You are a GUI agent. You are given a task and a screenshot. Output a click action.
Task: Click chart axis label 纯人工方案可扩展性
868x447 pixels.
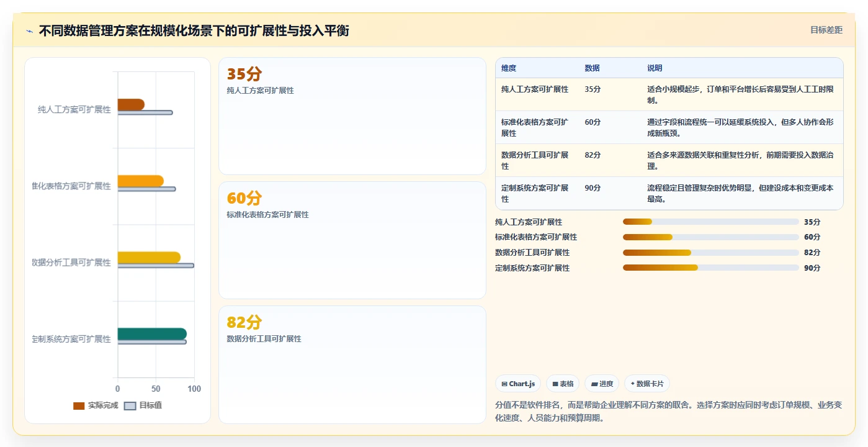click(74, 110)
